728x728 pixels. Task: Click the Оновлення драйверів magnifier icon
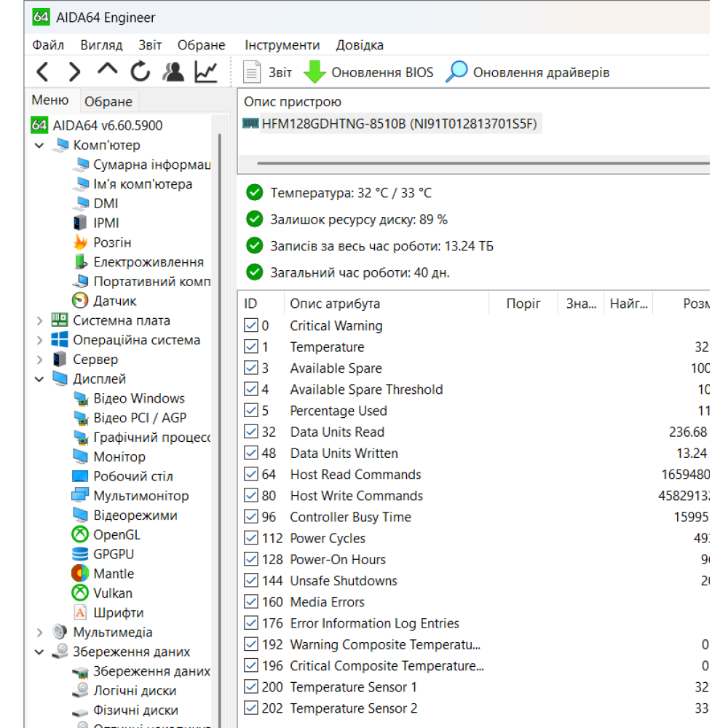pos(456,72)
